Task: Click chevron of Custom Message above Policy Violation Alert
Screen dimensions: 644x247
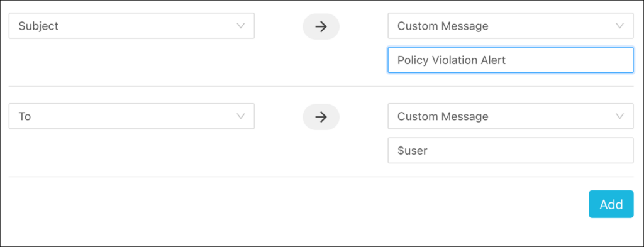Action: point(619,26)
